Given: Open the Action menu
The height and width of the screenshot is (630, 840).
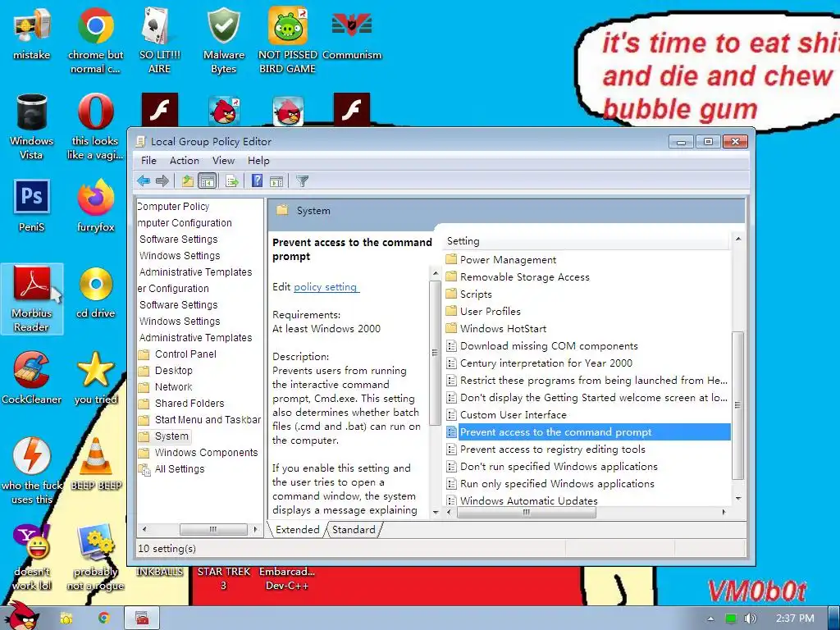Looking at the screenshot, I should [x=185, y=161].
